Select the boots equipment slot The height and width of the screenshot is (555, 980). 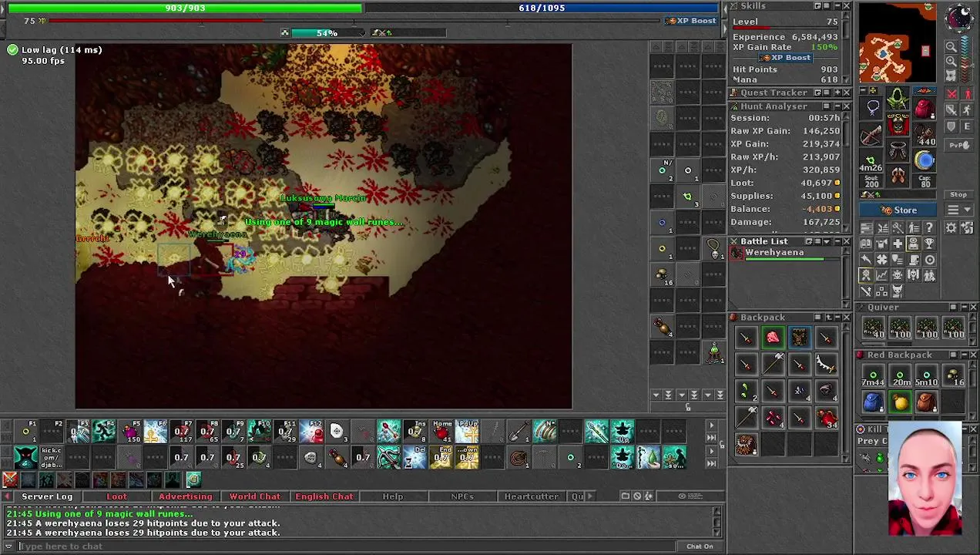coord(898,176)
